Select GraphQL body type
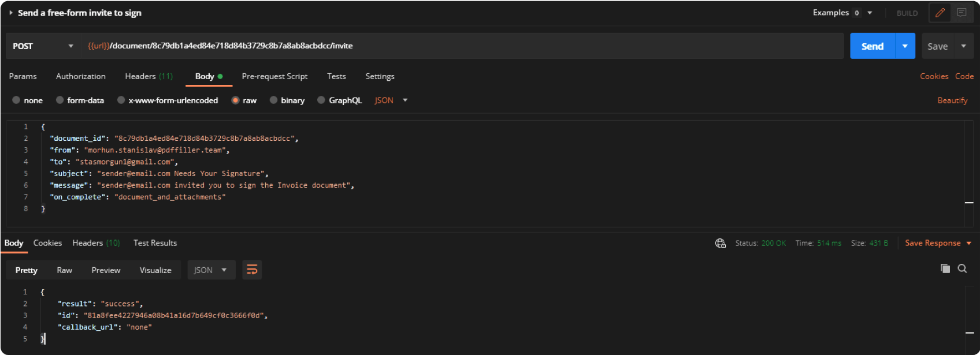The width and height of the screenshot is (980, 355). 321,100
